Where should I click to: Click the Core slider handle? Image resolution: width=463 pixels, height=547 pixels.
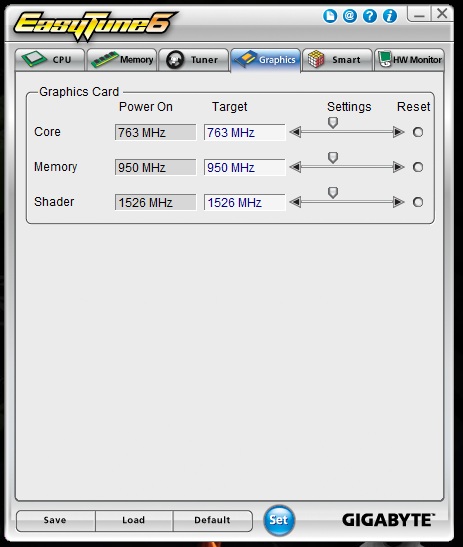click(333, 122)
